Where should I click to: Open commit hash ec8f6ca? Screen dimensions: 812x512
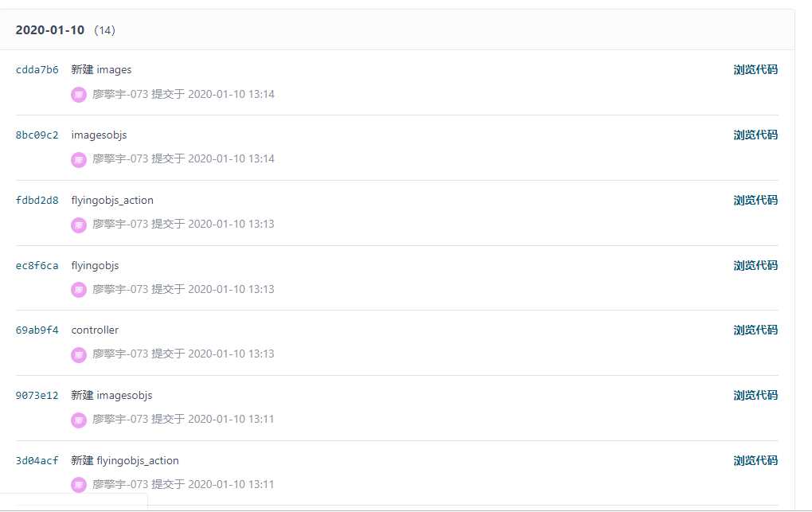coord(37,266)
